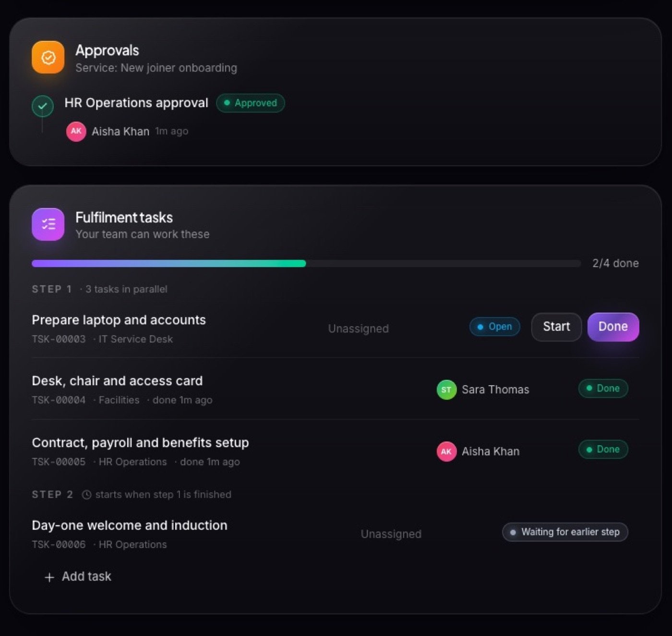
Task: Mark Prepare laptop and accounts as Done
Action: click(613, 327)
